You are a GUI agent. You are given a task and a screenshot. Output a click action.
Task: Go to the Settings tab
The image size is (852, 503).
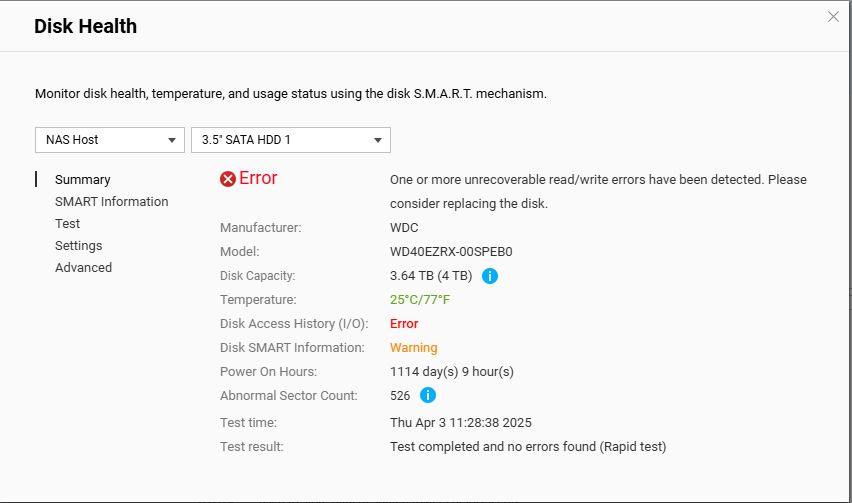click(x=78, y=246)
